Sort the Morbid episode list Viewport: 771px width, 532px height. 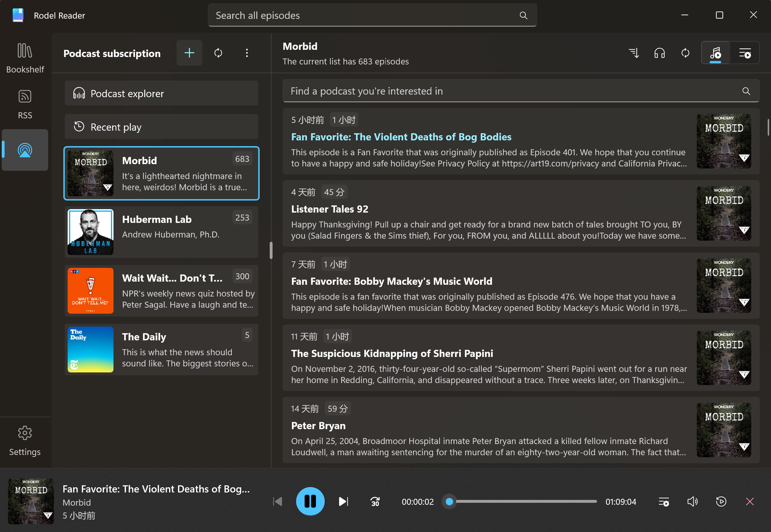pyautogui.click(x=634, y=53)
